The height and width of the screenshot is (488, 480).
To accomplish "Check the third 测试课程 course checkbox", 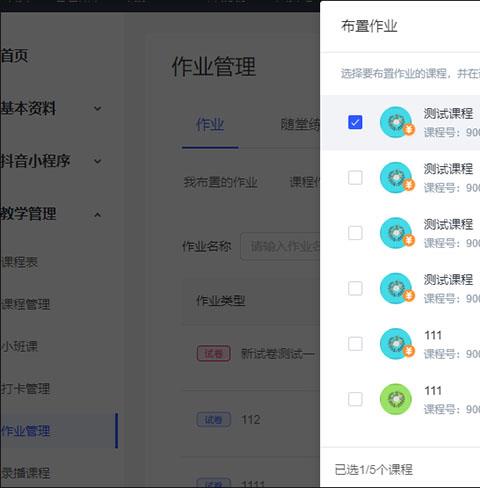I will (355, 233).
